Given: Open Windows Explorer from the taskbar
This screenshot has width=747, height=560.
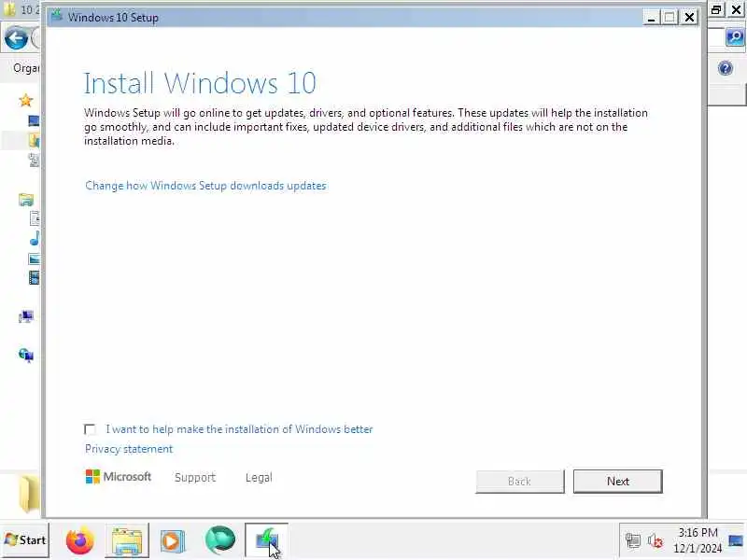Looking at the screenshot, I should pyautogui.click(x=127, y=541).
